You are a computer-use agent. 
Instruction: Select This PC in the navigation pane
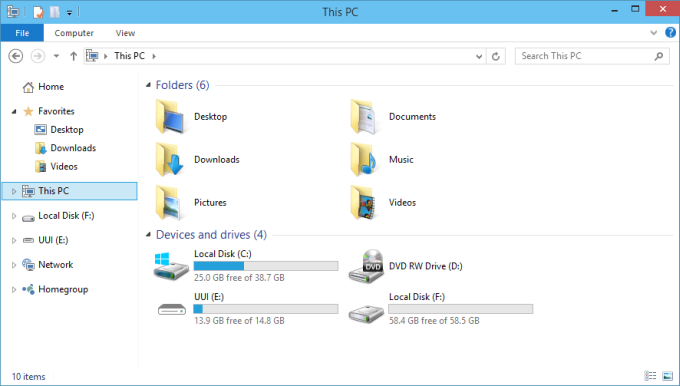click(x=69, y=191)
